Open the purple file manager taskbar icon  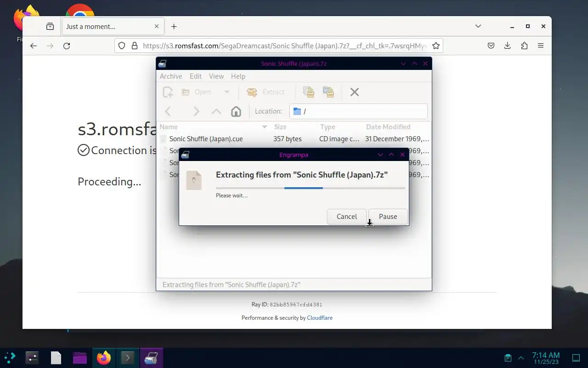click(80, 357)
